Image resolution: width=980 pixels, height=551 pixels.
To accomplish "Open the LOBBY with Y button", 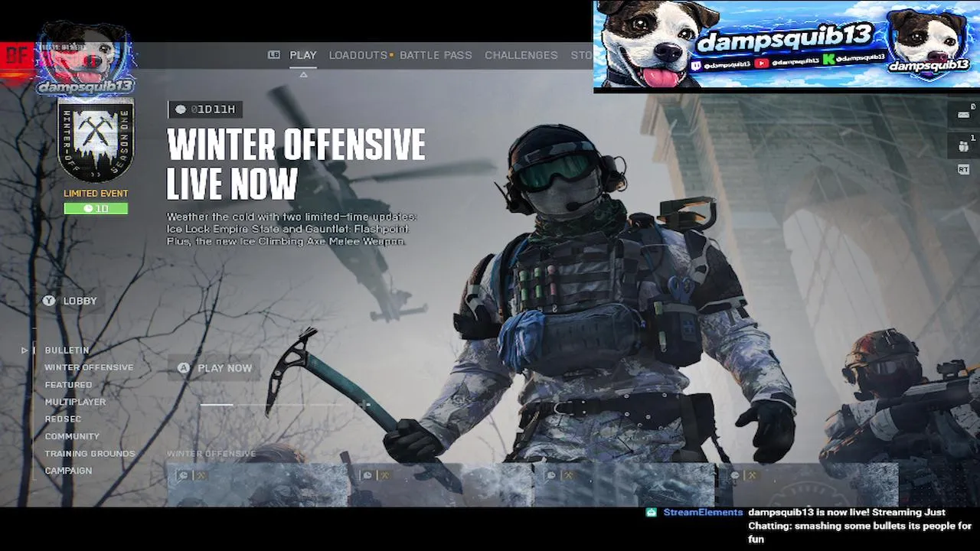I will click(x=70, y=301).
